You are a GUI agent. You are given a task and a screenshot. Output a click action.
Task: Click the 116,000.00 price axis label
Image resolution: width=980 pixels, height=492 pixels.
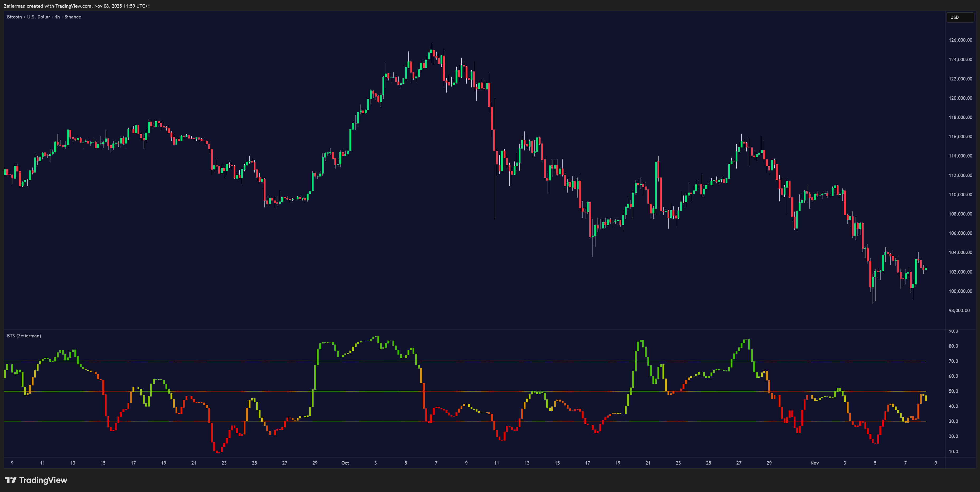pos(960,136)
